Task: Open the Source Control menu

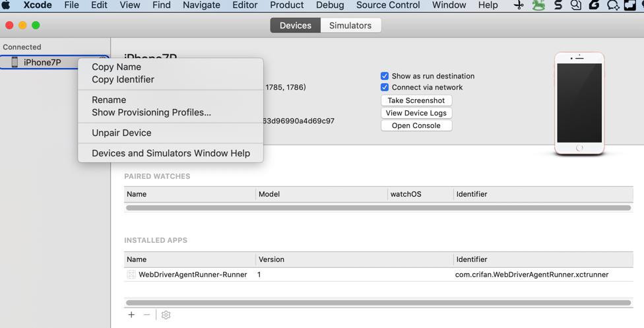Action: [388, 5]
